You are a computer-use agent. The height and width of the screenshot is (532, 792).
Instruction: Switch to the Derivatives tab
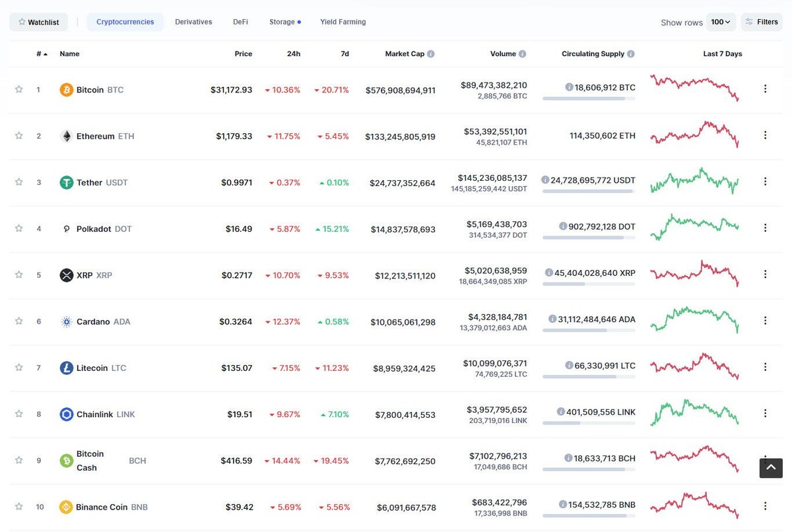pos(193,21)
